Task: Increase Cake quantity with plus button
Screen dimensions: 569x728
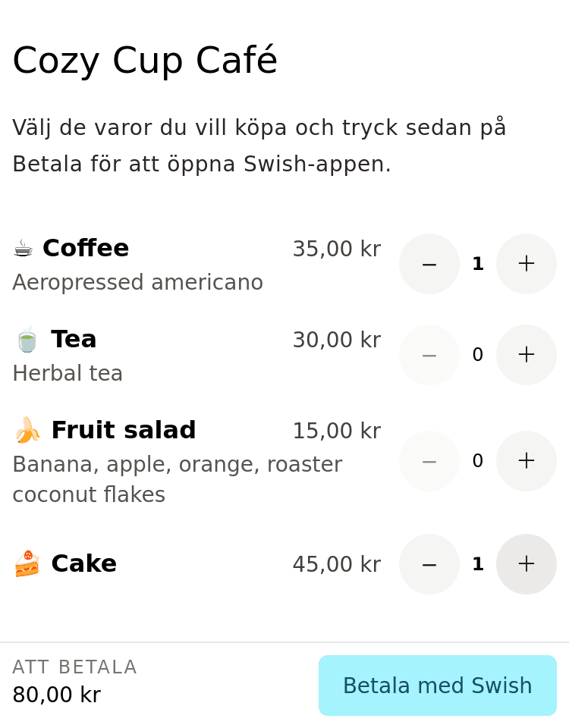Action: [527, 564]
